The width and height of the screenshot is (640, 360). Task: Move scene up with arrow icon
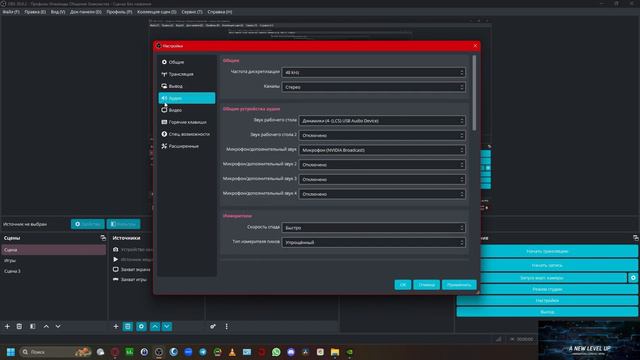46,326
